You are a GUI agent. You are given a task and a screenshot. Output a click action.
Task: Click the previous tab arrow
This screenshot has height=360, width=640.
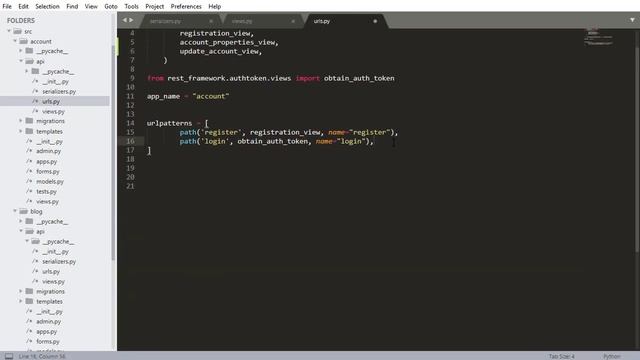point(125,20)
